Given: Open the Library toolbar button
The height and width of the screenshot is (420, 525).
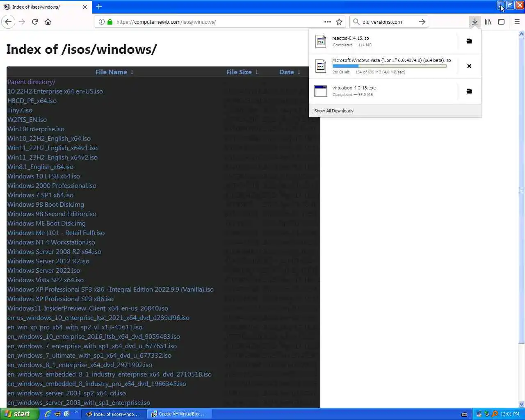Looking at the screenshot, I should pos(488,22).
